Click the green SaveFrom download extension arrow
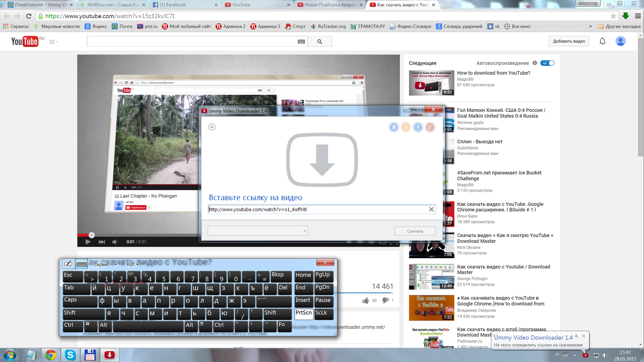The image size is (644, 362). 626,16
